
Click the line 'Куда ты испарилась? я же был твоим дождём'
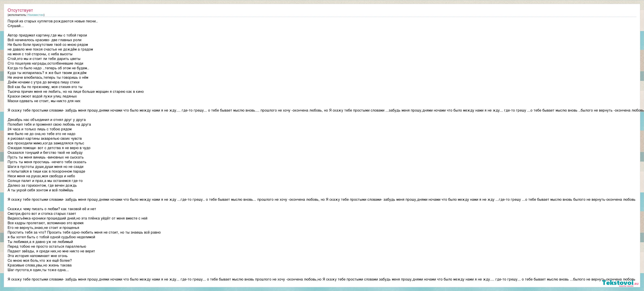click(x=47, y=73)
